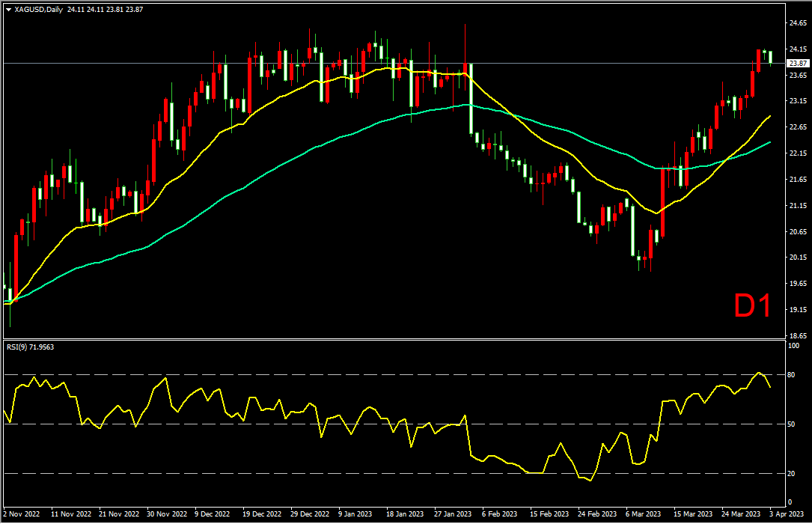Click the 30 Nov 2022 date label

pos(167,514)
